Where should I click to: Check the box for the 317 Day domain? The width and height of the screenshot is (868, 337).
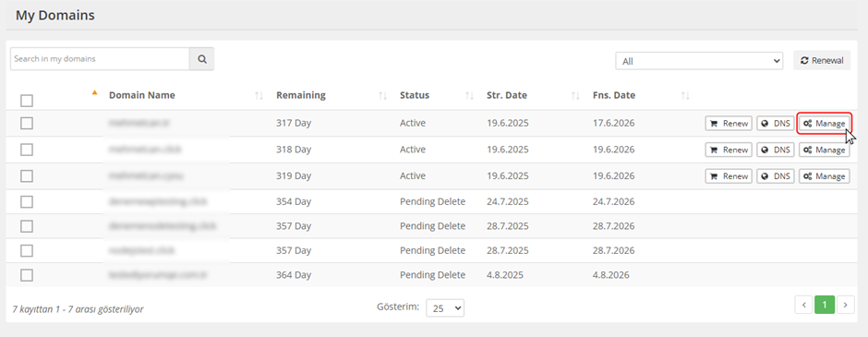tap(27, 124)
